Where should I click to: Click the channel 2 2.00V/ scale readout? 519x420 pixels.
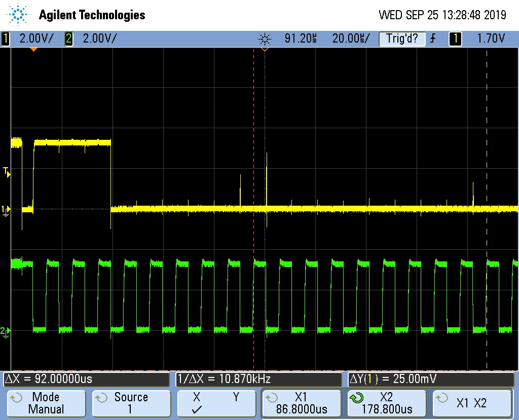click(x=100, y=39)
